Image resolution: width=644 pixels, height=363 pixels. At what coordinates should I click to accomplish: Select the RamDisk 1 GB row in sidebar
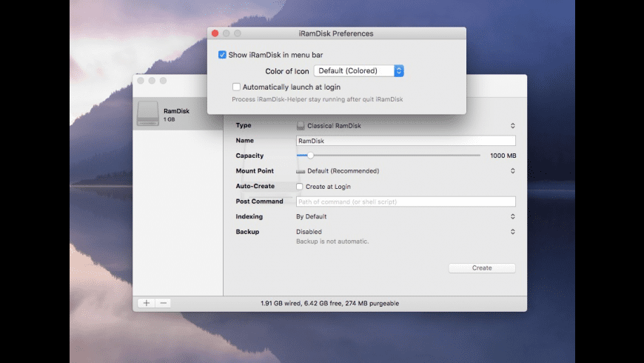tap(178, 114)
